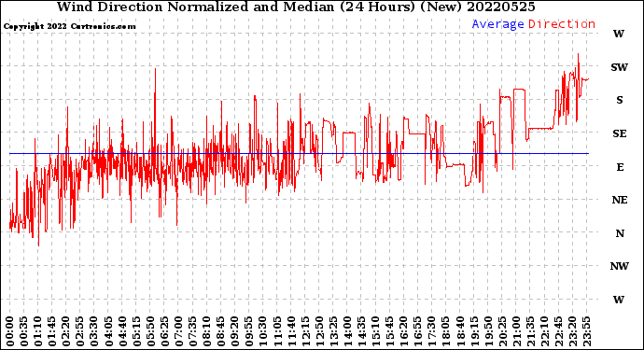
Task: Click the 09:20 time axis label
Action: (234, 331)
